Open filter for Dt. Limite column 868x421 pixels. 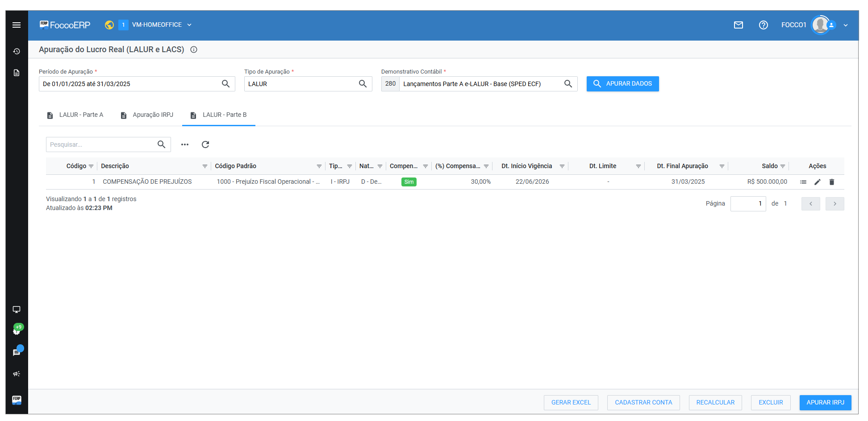[638, 166]
